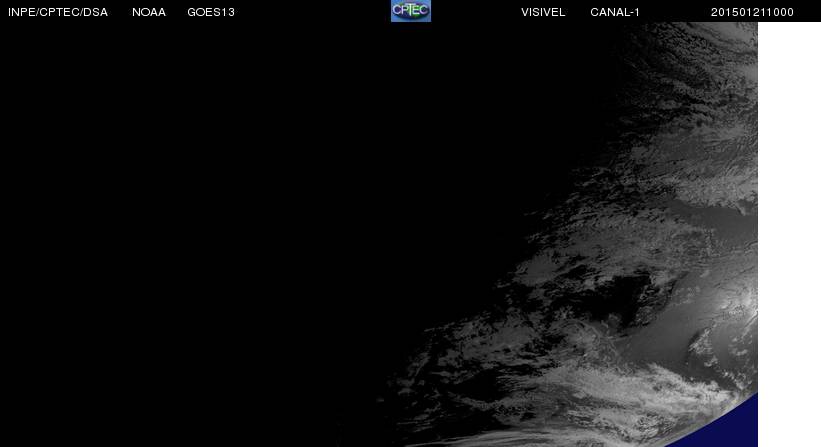Click the VISIVEL channel type label
This screenshot has height=447, width=821.
pos(543,12)
